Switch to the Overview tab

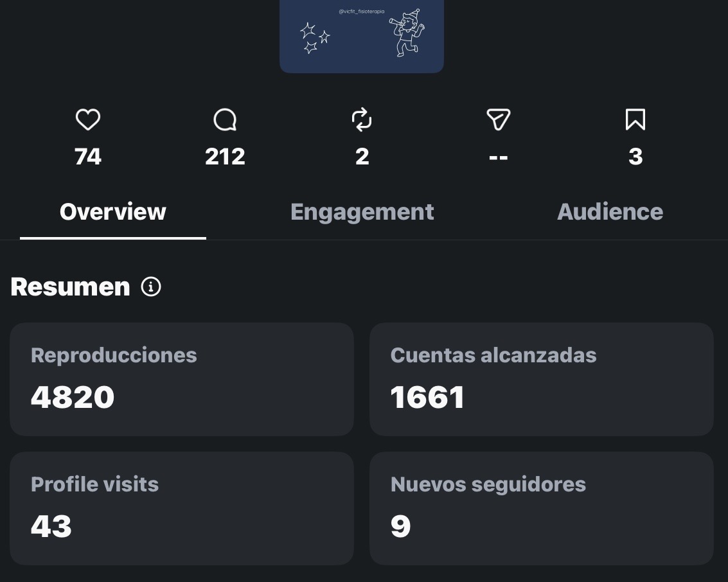pos(113,211)
